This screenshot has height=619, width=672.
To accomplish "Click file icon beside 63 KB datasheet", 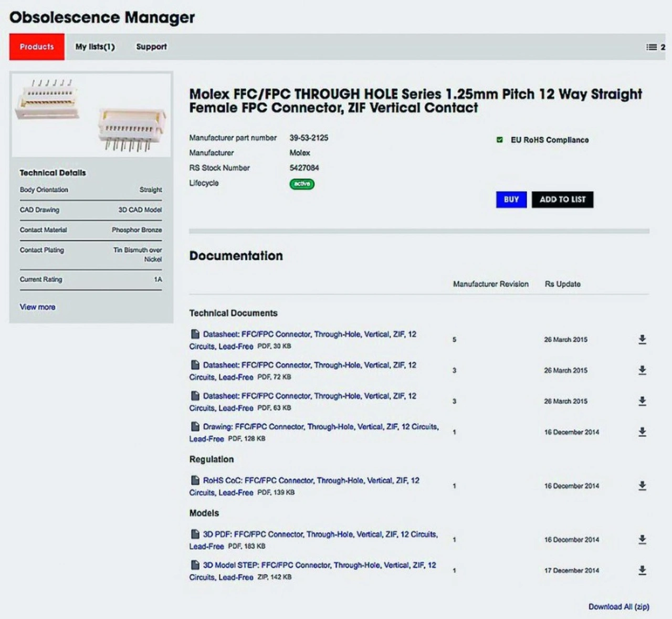I will tap(195, 396).
